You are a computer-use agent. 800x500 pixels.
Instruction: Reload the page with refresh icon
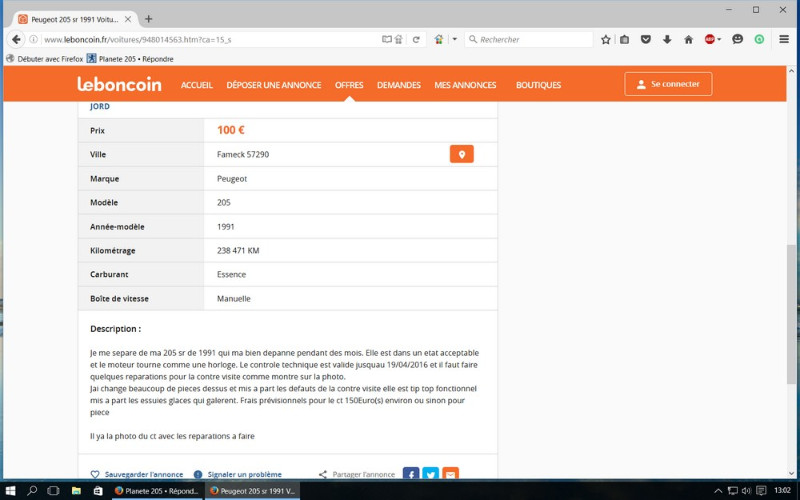point(416,39)
